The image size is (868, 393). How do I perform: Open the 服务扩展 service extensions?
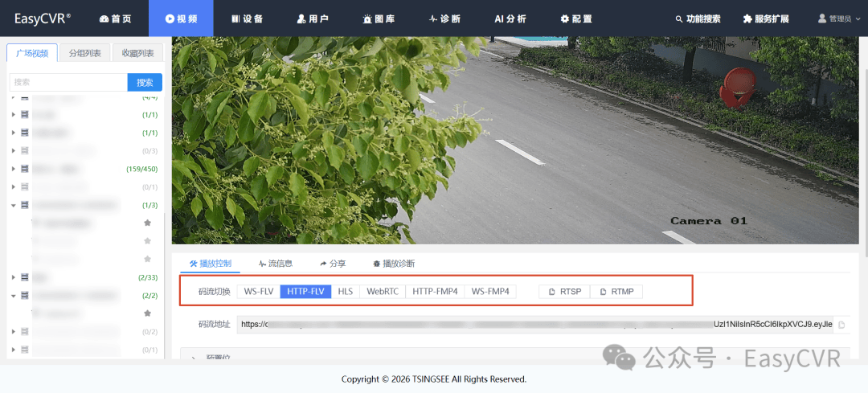tap(766, 18)
